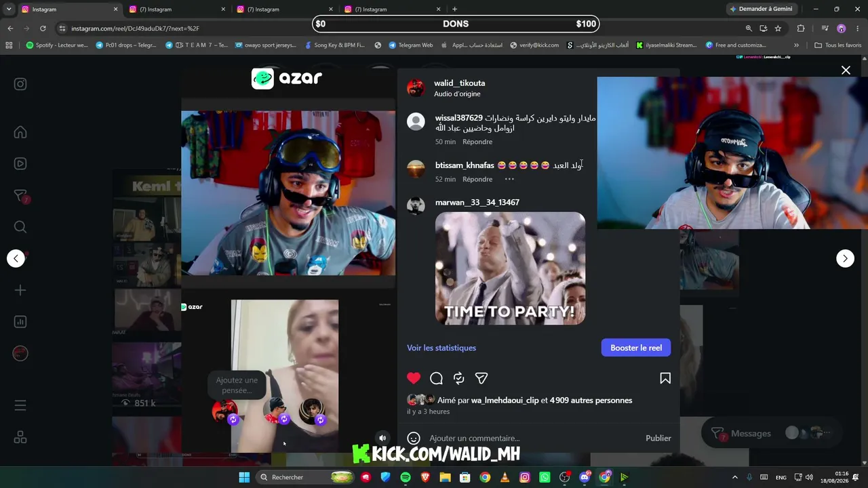This screenshot has height=488, width=868.
Task: Show hidden system tray icons
Action: 734,477
